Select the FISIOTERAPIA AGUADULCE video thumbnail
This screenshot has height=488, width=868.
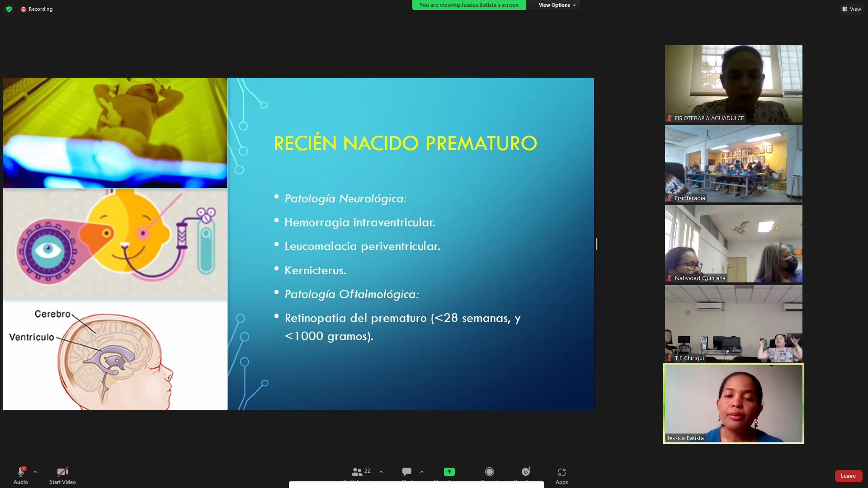[x=733, y=84]
